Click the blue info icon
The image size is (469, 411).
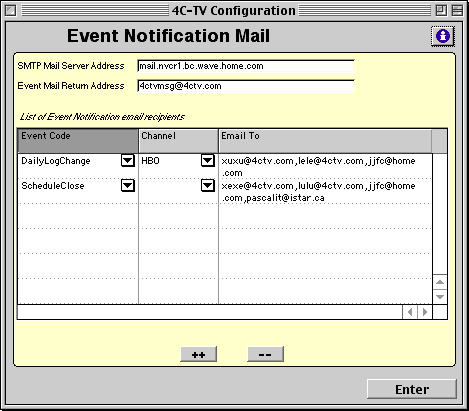[x=443, y=36]
